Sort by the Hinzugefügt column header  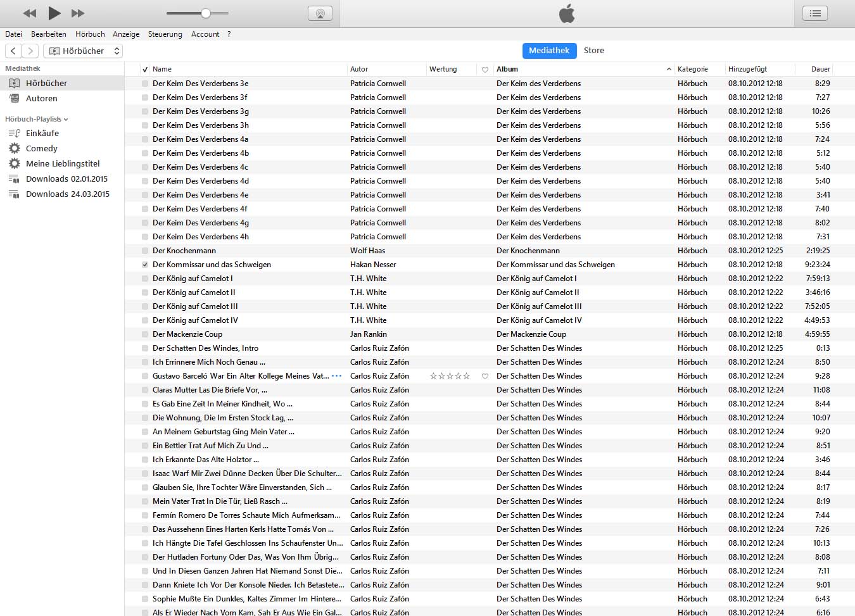tap(760, 69)
